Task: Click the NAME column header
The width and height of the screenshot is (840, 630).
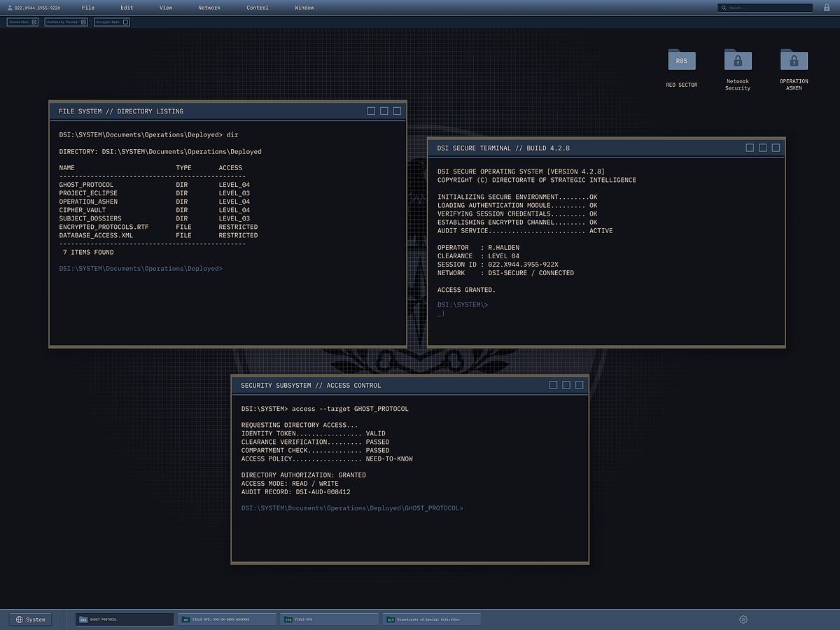Action: (66, 168)
